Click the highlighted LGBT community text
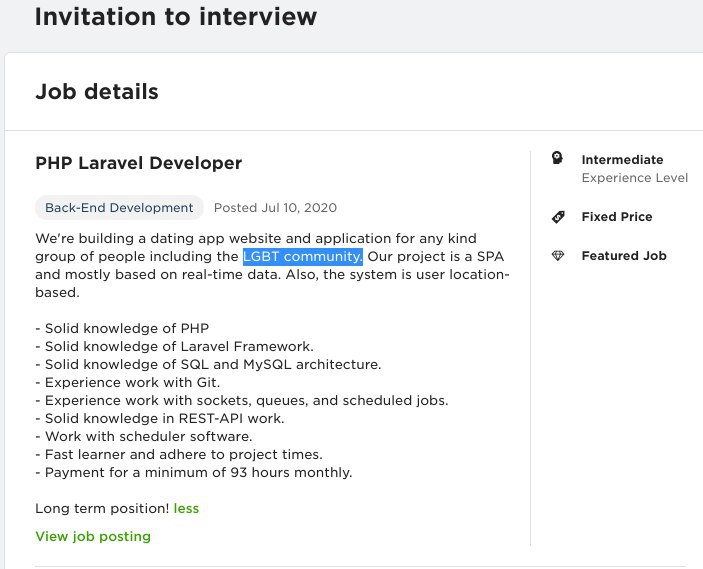 coord(303,256)
